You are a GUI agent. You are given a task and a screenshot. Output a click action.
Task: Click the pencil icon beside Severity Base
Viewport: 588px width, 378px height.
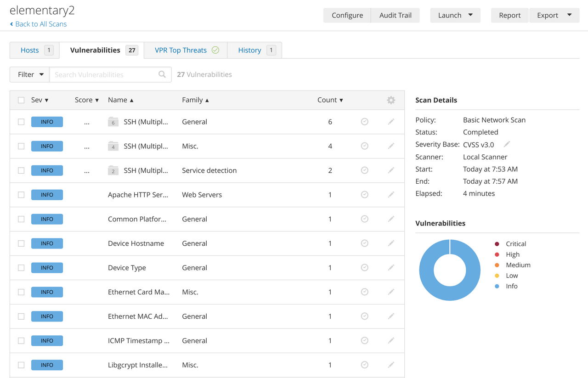(507, 144)
